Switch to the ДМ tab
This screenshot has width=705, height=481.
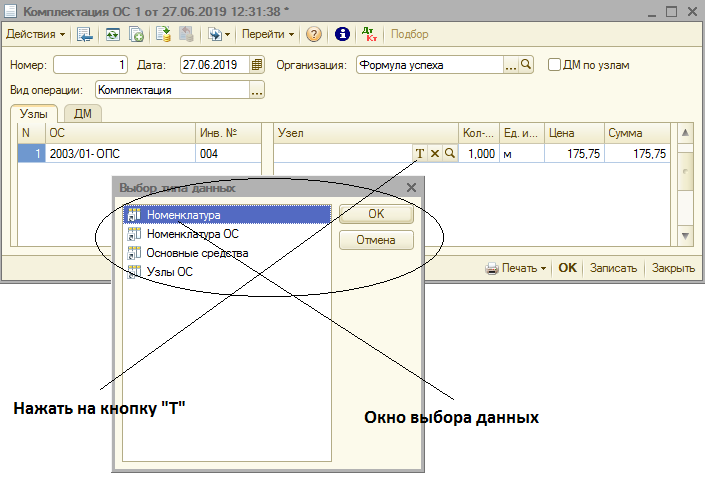pos(83,114)
